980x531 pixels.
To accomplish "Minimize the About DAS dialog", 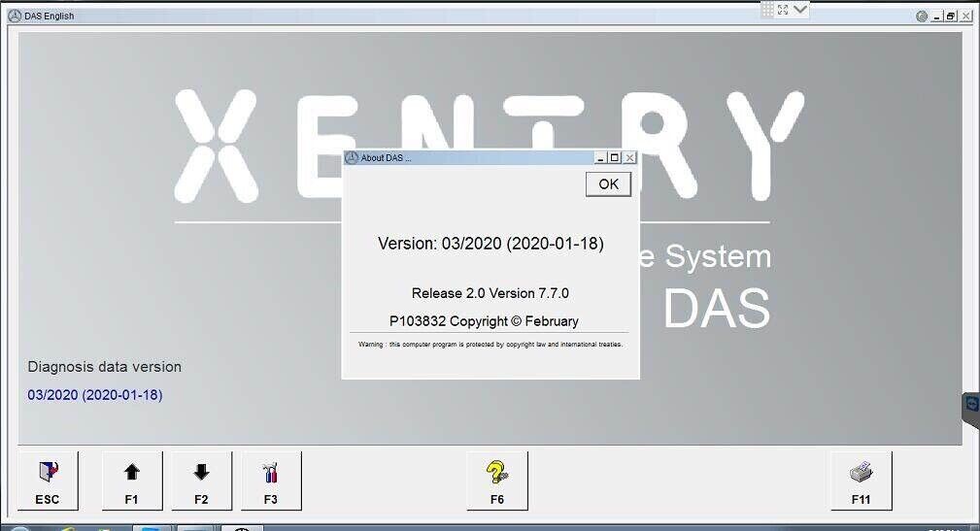I will 600,158.
